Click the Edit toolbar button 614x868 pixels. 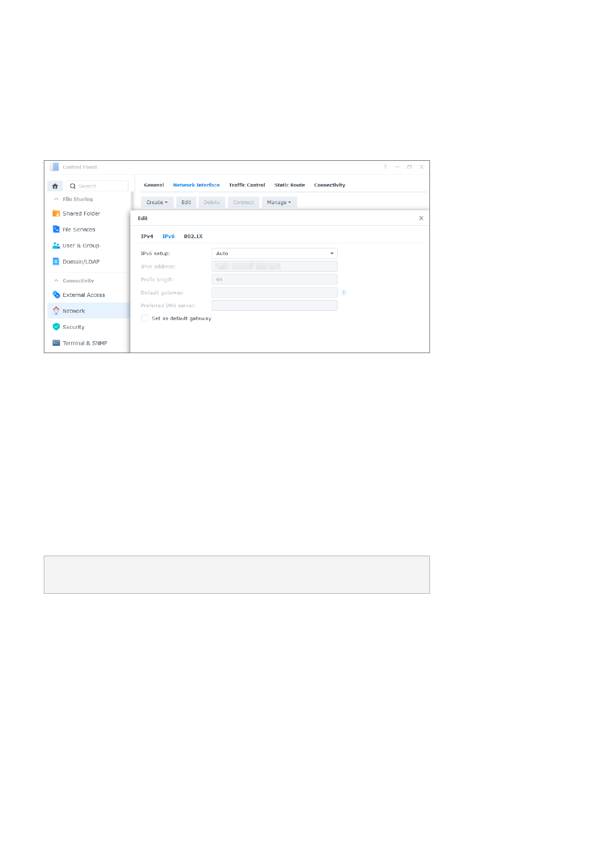click(186, 203)
